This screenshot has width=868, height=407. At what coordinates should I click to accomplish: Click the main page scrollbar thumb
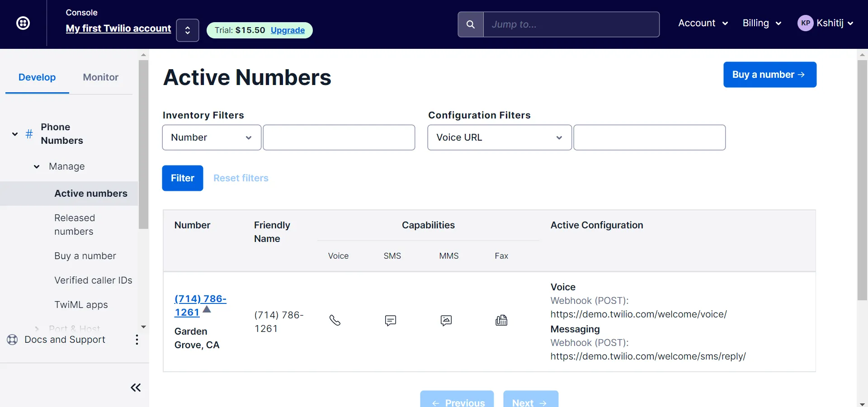(862, 180)
